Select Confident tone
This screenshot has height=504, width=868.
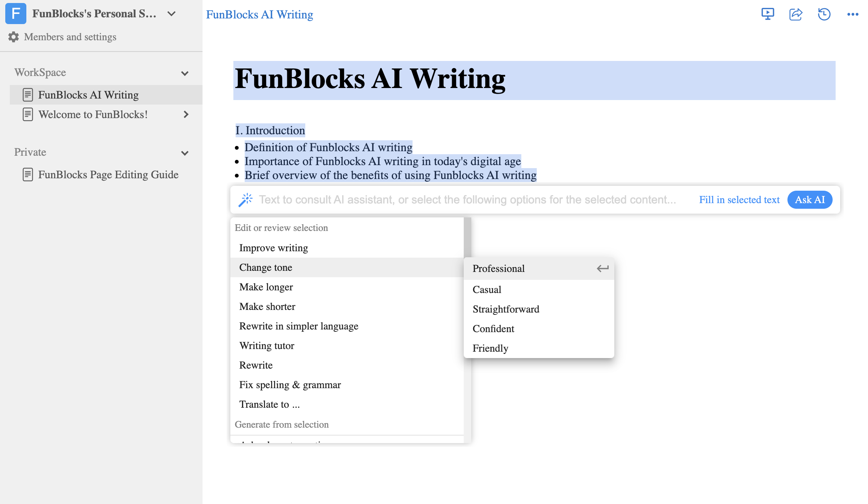(539, 329)
